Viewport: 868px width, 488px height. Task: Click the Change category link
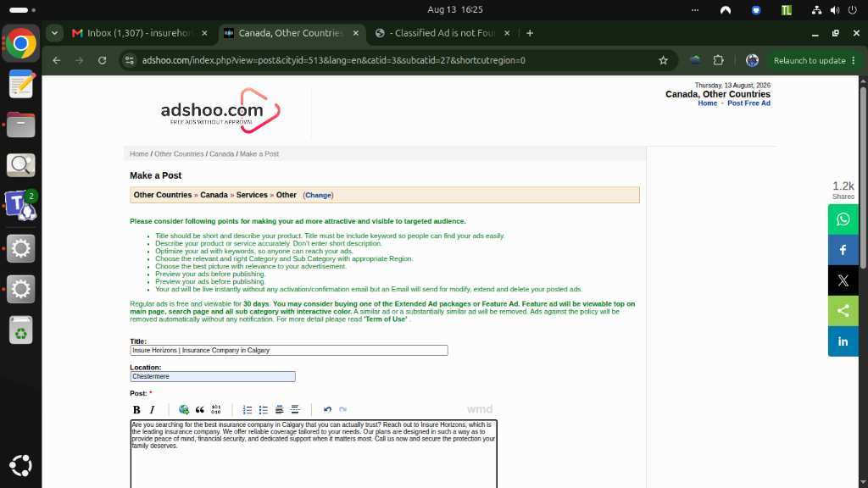click(x=319, y=196)
